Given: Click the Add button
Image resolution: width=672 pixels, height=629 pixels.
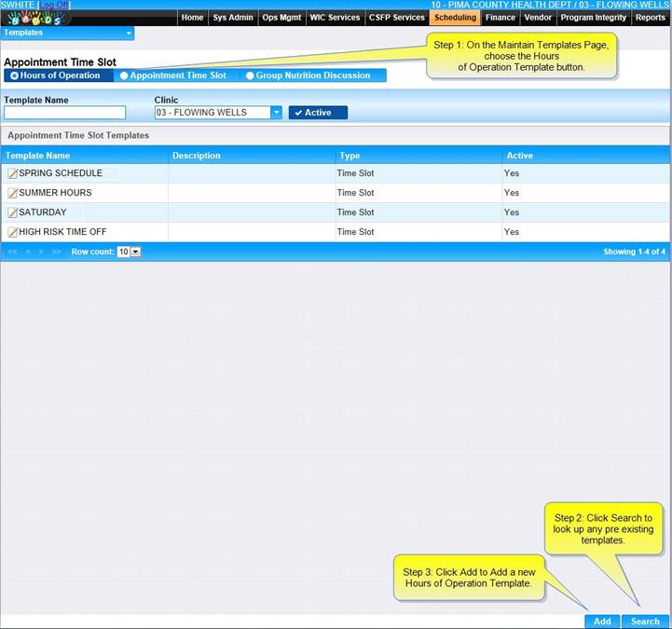Looking at the screenshot, I should [602, 622].
